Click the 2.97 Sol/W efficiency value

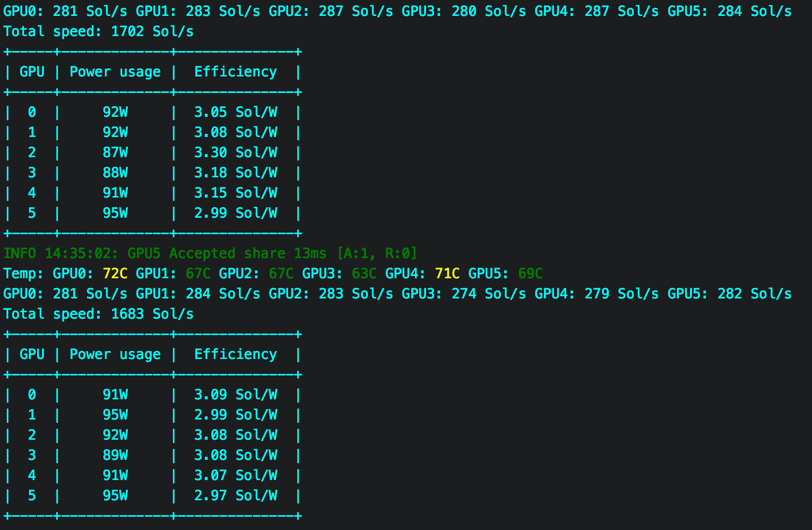point(236,495)
